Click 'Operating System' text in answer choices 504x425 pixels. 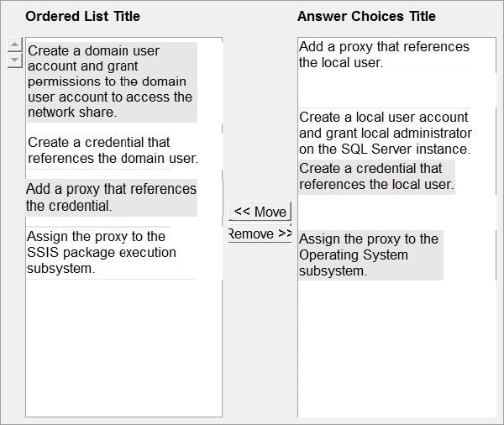[x=354, y=255]
